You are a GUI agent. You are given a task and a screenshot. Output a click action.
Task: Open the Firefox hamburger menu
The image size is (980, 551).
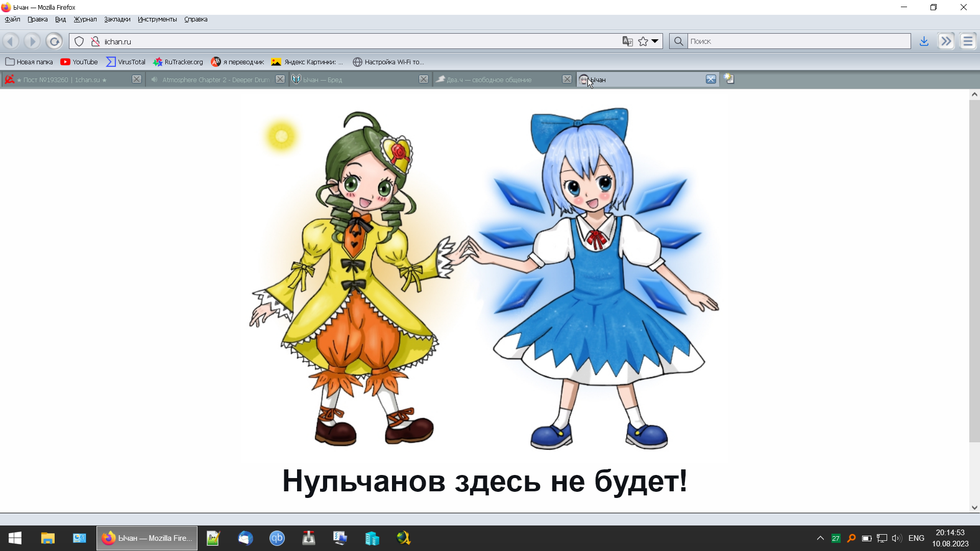(968, 41)
